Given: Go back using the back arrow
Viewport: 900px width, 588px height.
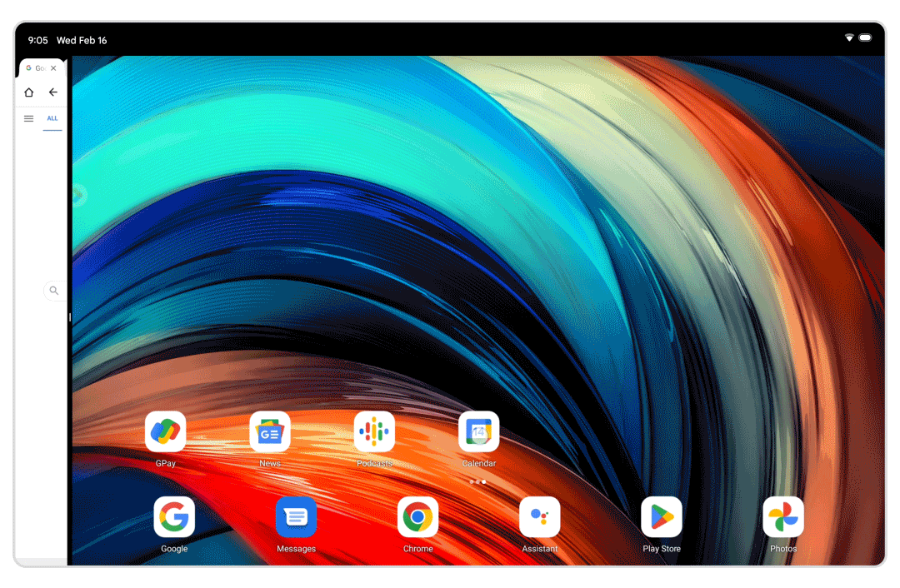Looking at the screenshot, I should click(x=52, y=92).
